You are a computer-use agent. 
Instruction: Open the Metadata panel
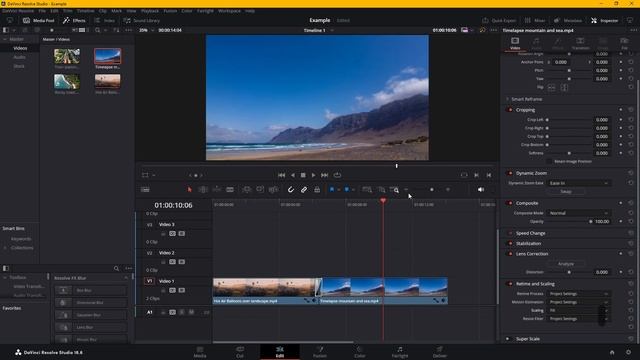568,20
